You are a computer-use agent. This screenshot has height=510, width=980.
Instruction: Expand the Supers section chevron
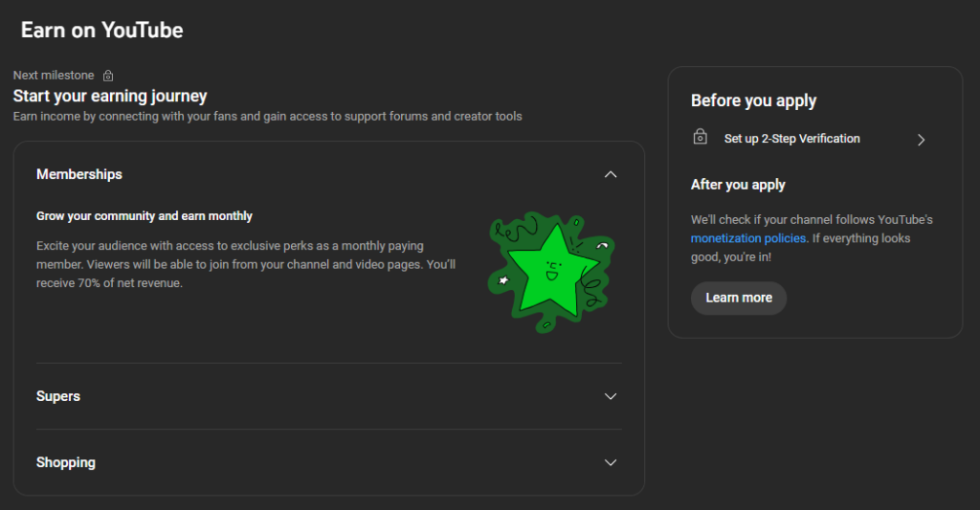(611, 396)
